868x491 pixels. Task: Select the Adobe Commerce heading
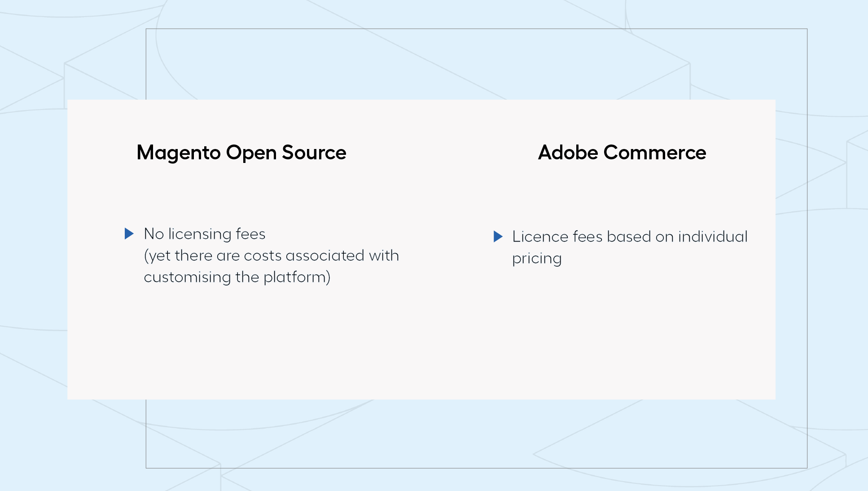pyautogui.click(x=622, y=153)
